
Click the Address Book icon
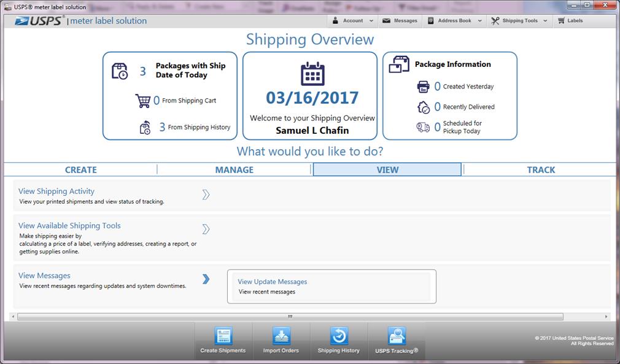[x=430, y=20]
